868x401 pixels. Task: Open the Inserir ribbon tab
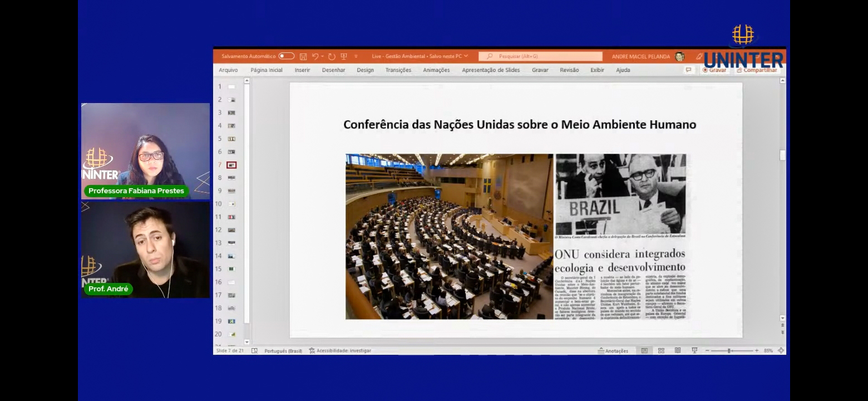pyautogui.click(x=302, y=70)
